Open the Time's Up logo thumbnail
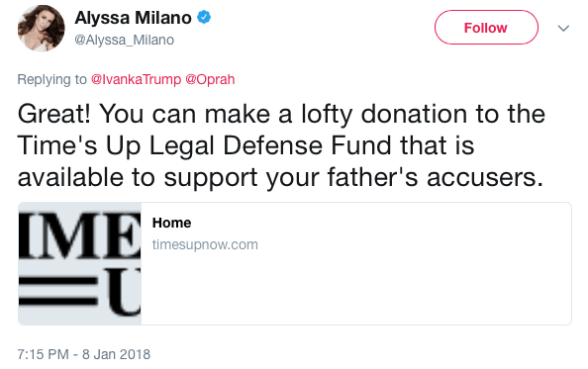 click(x=80, y=264)
